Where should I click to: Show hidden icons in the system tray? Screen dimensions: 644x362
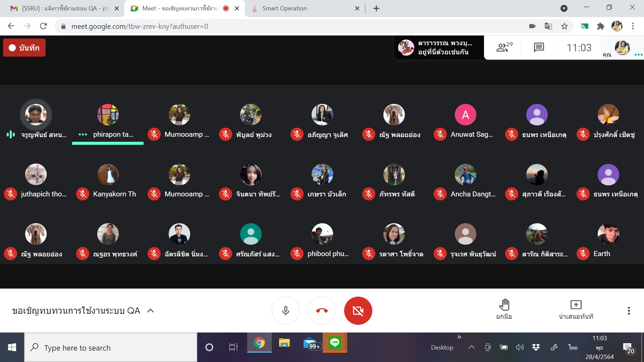click(471, 347)
